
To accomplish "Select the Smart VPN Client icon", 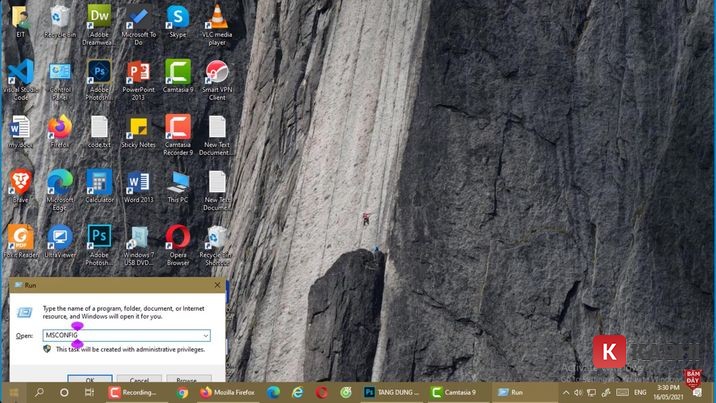I will tap(217, 79).
